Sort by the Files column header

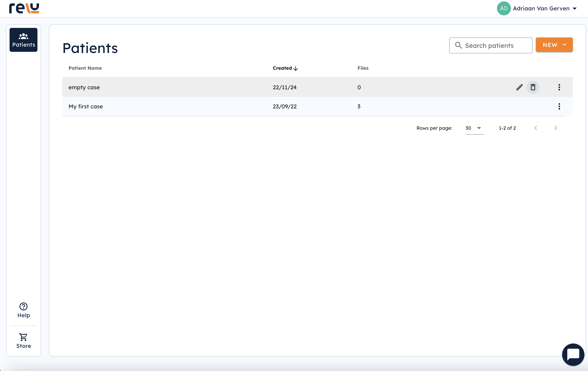tap(363, 68)
